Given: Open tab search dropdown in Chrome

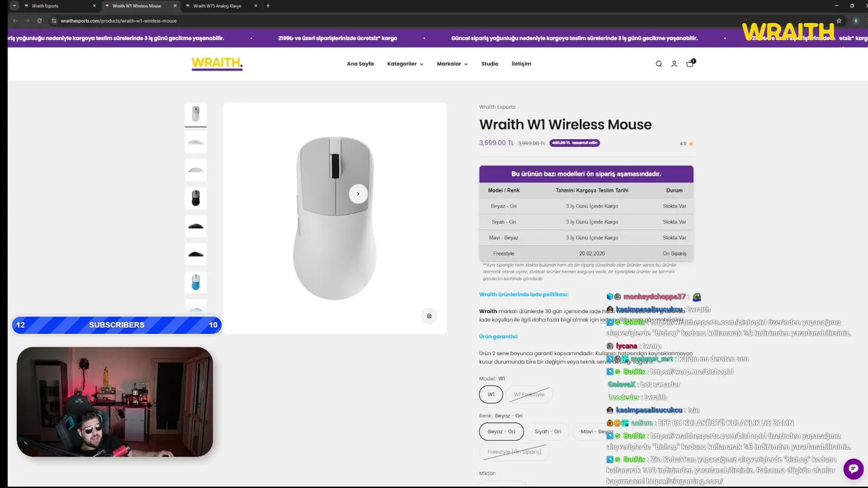Looking at the screenshot, I should [x=14, y=5].
